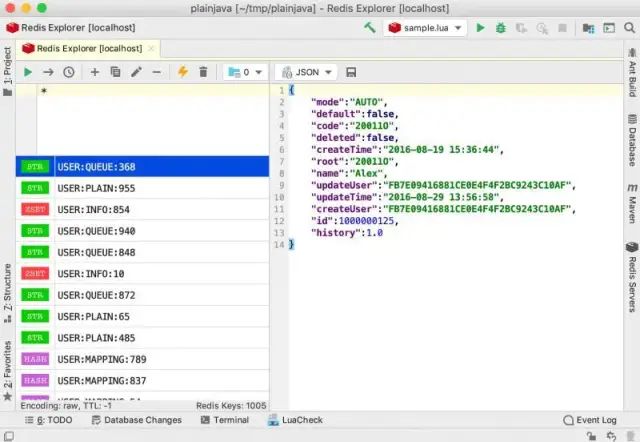Viewport: 640px width, 442px height.
Task: Select key USER:QUEUE:848
Action: point(142,252)
